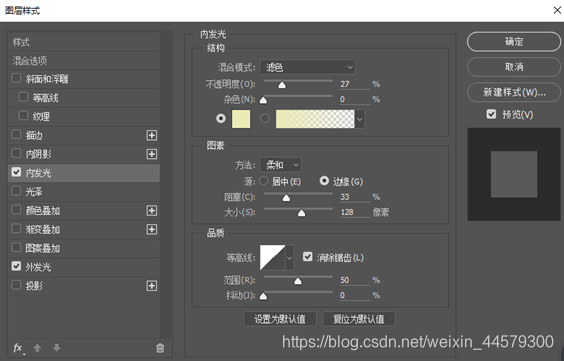Click the 抖动(J) slider handle
Viewport: 564px width, 361px height.
pyautogui.click(x=263, y=296)
